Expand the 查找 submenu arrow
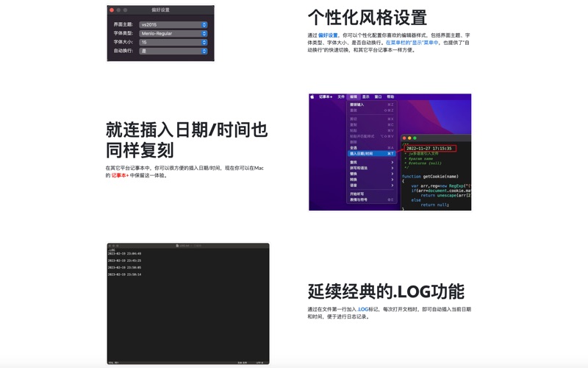Viewport: 588px width, 368px height. pos(392,162)
